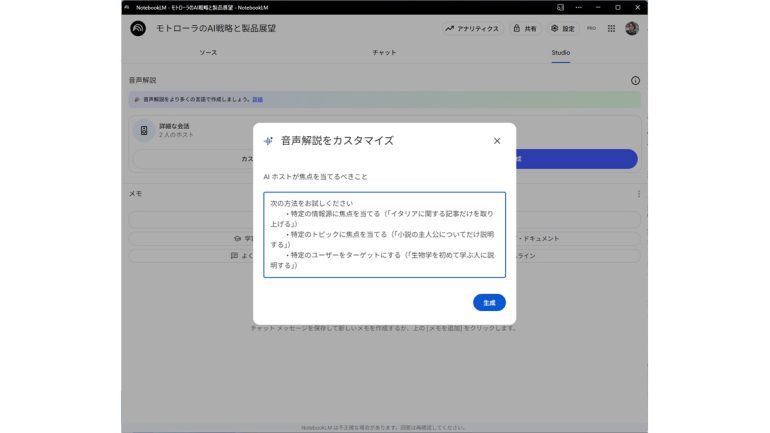
Task: Open the 共有 share button
Action: pos(525,28)
